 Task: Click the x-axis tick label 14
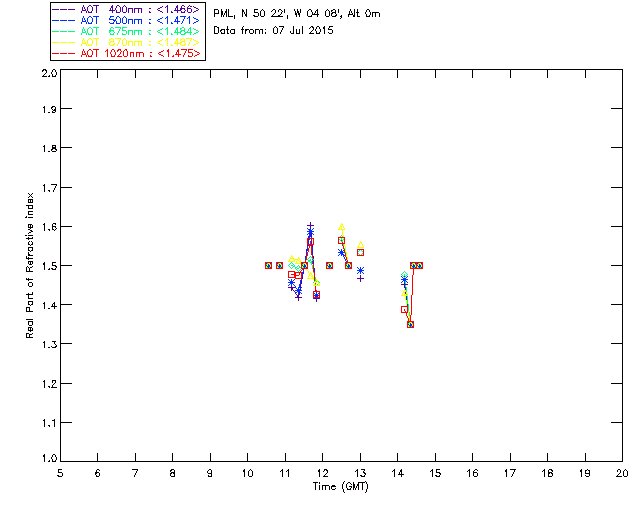pyautogui.click(x=398, y=474)
